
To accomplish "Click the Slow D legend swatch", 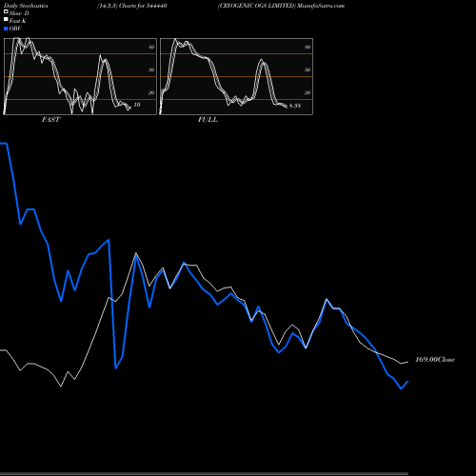I will pos(6,11).
